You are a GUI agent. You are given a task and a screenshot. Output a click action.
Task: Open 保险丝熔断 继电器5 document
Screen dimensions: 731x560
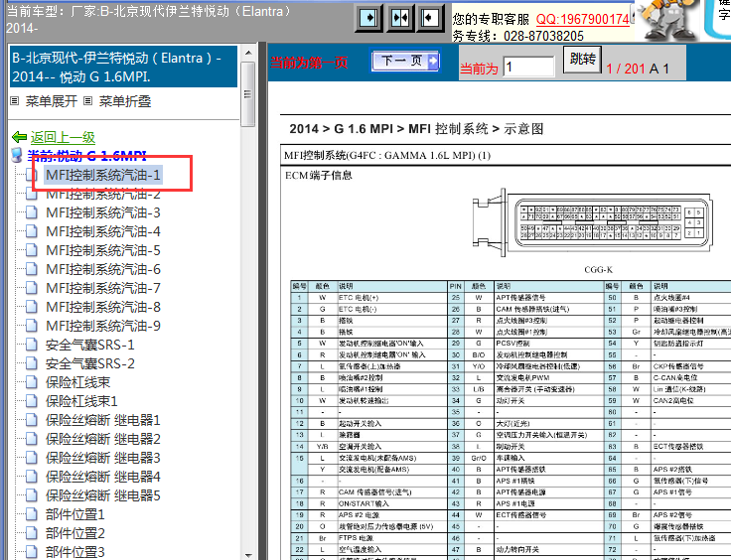103,495
